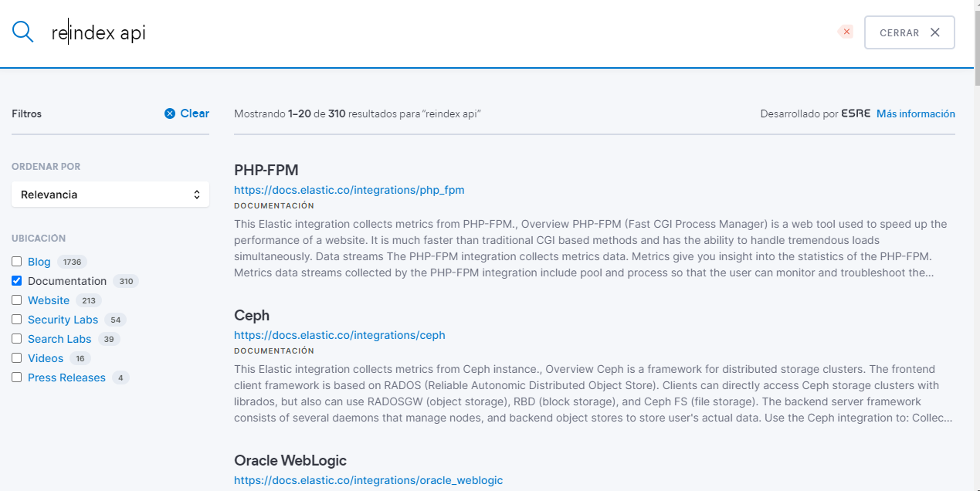The width and height of the screenshot is (980, 491).
Task: Click the page's vertical scrollbar
Action: click(976, 232)
